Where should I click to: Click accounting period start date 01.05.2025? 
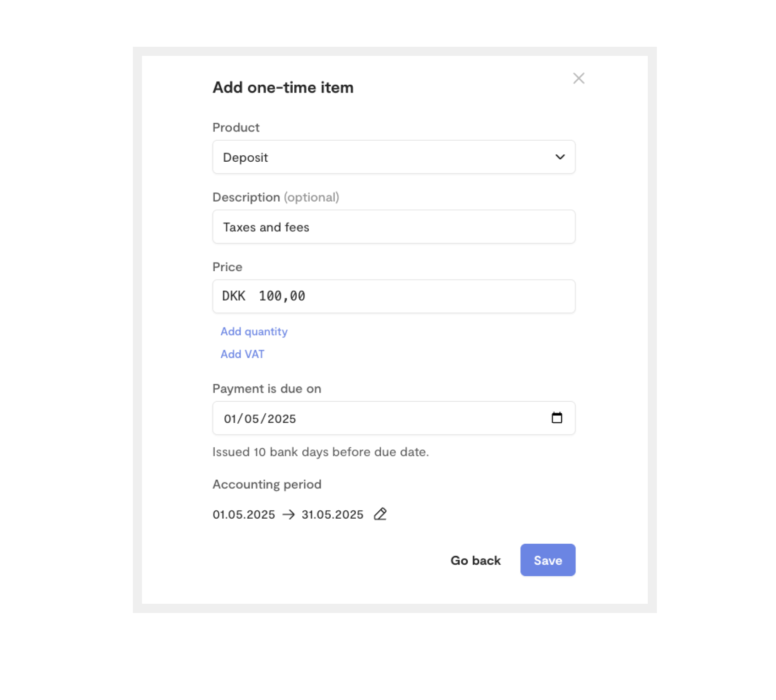244,514
